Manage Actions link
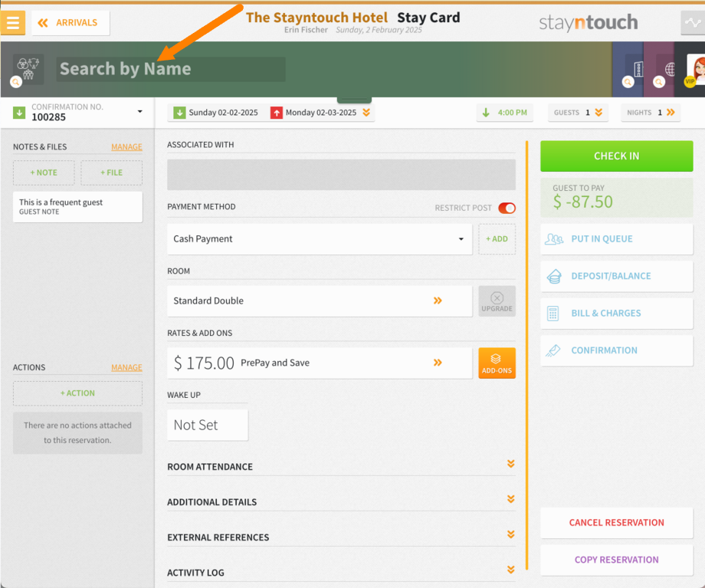 [126, 367]
